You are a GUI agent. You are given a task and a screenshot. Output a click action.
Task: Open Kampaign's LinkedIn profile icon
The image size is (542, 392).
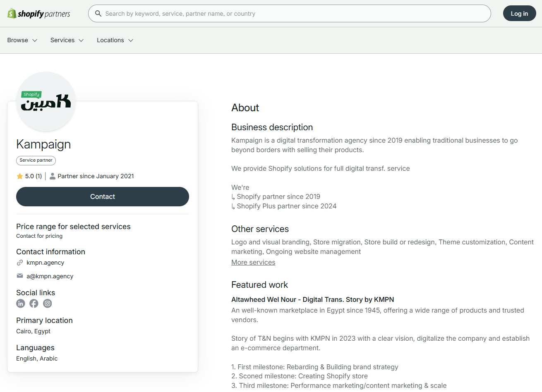pyautogui.click(x=21, y=304)
